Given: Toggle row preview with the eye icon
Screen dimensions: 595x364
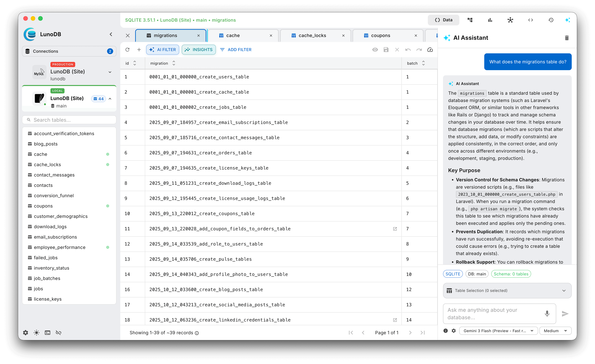Looking at the screenshot, I should [x=375, y=49].
